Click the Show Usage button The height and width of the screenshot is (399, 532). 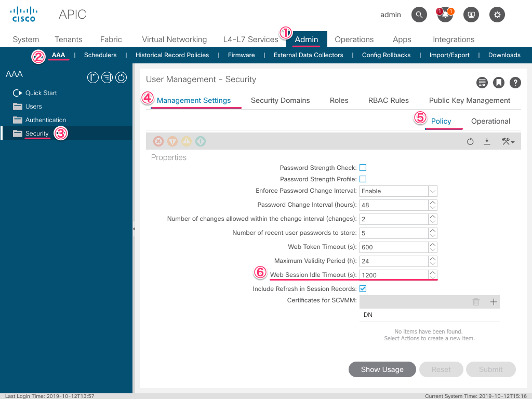click(x=382, y=369)
